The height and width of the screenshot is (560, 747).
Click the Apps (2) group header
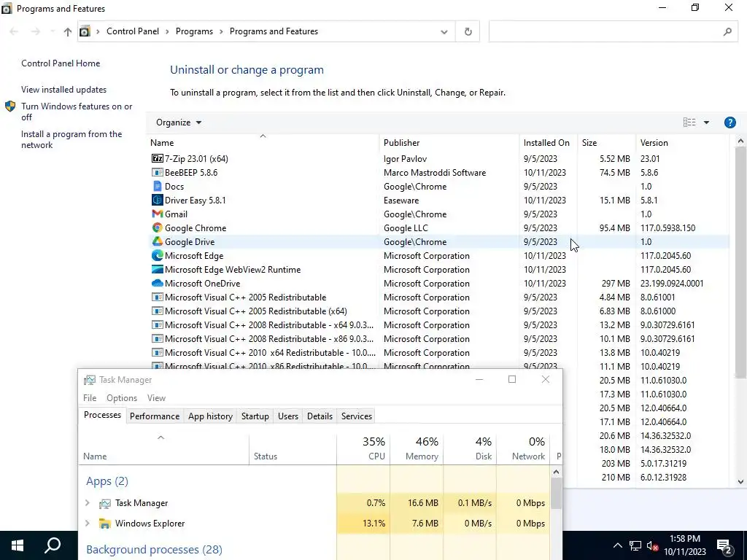pos(107,481)
